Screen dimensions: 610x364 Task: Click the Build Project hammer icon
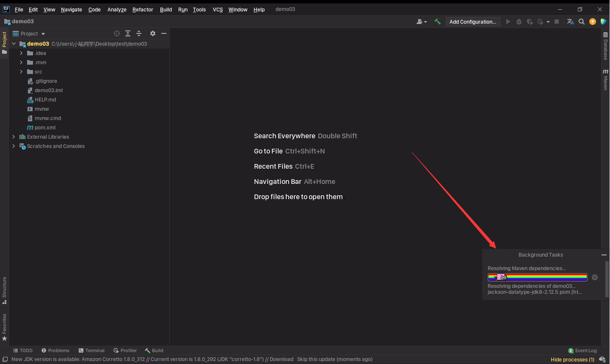pyautogui.click(x=438, y=22)
